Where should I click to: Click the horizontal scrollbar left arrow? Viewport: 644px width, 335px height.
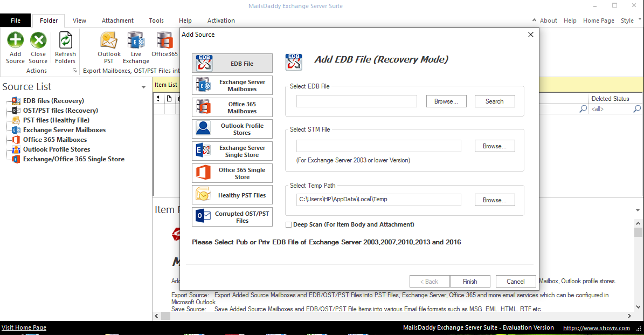pos(156,316)
